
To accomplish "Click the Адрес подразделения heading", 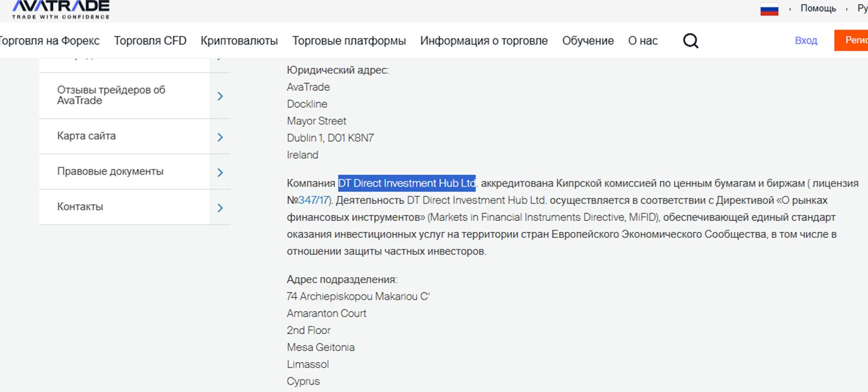I will click(x=342, y=279).
